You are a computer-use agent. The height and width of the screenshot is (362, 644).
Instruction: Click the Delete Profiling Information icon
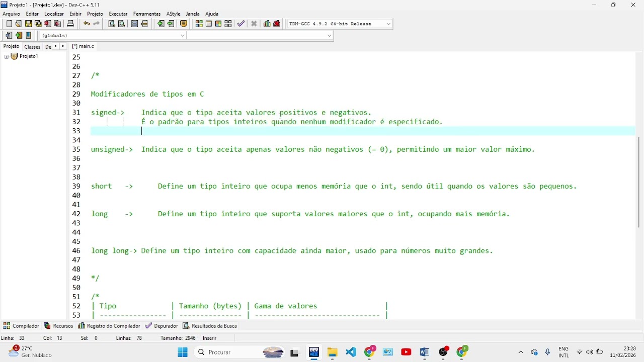pos(277,24)
